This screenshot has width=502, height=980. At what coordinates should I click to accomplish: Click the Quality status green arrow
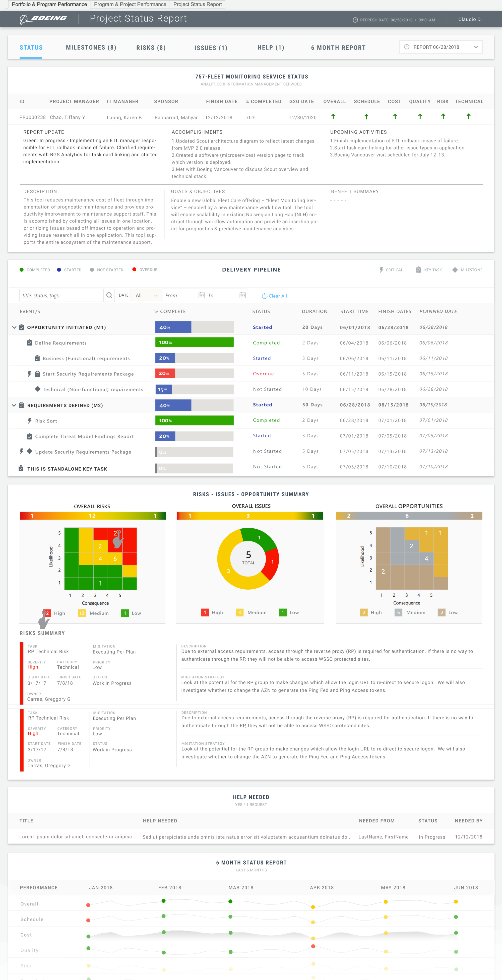pos(420,116)
